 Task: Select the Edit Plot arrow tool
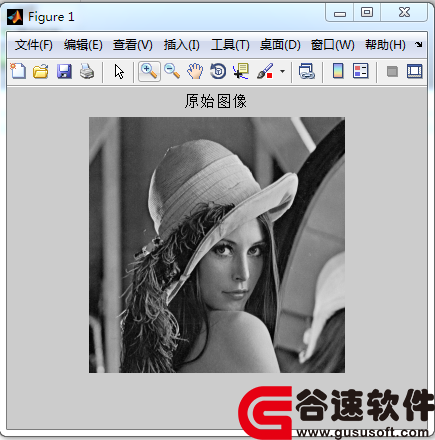119,71
